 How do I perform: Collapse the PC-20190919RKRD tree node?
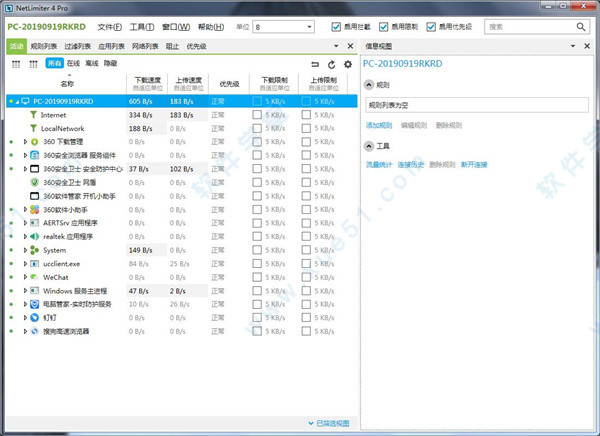pos(18,101)
